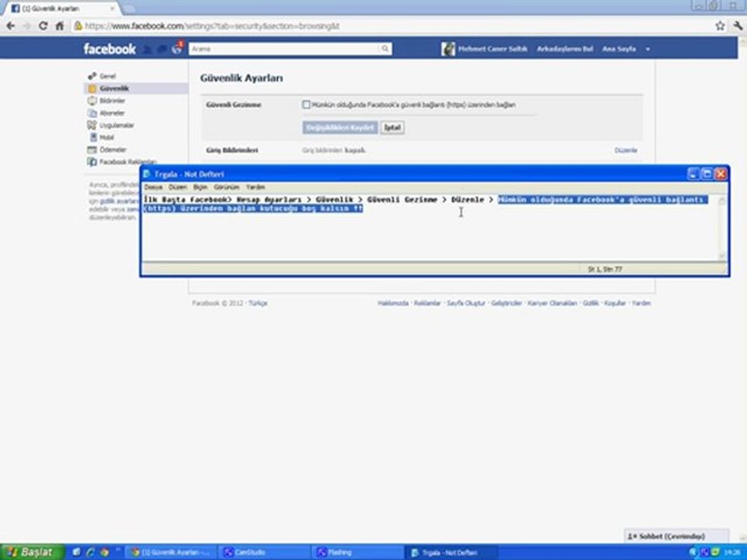Go back with the browser back arrow

[10, 26]
